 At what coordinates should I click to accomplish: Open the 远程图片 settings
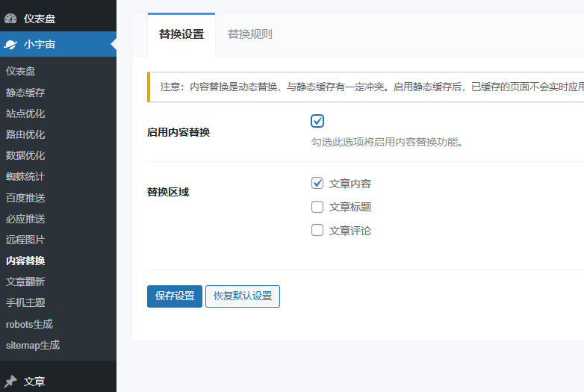(25, 240)
